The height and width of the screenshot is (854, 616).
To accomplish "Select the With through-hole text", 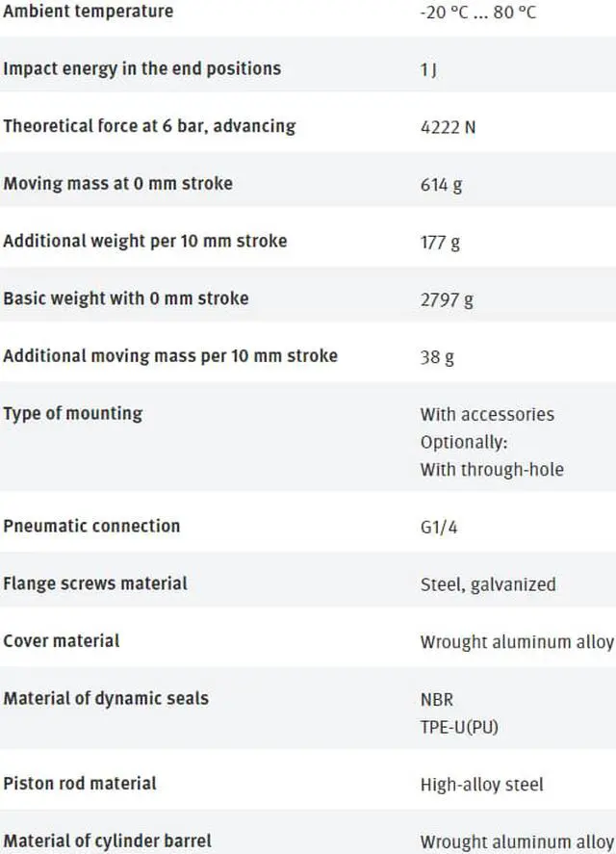I will [492, 470].
